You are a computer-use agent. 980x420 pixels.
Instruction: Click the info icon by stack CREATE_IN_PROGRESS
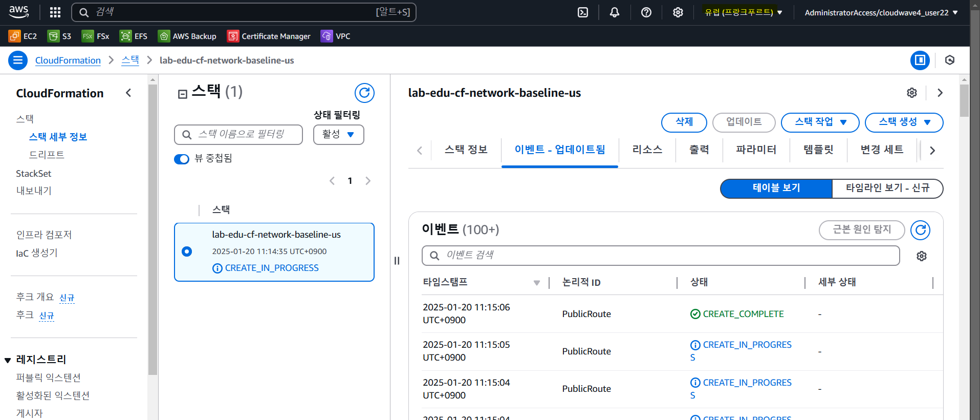click(x=217, y=268)
